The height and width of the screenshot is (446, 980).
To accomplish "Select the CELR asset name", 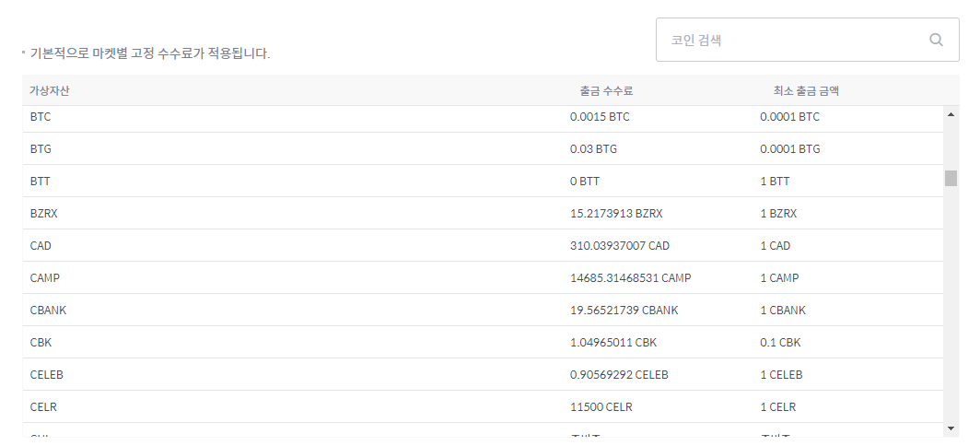I will coord(43,407).
